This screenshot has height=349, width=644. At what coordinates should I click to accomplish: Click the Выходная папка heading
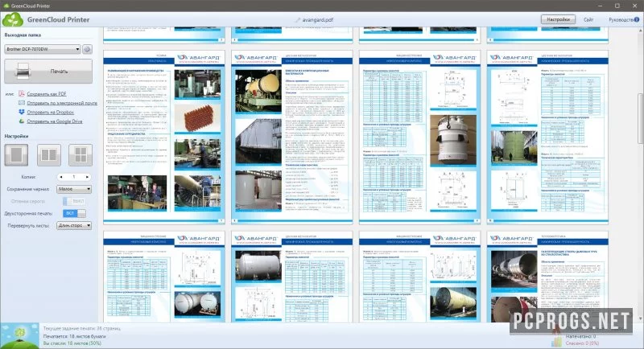tap(23, 35)
